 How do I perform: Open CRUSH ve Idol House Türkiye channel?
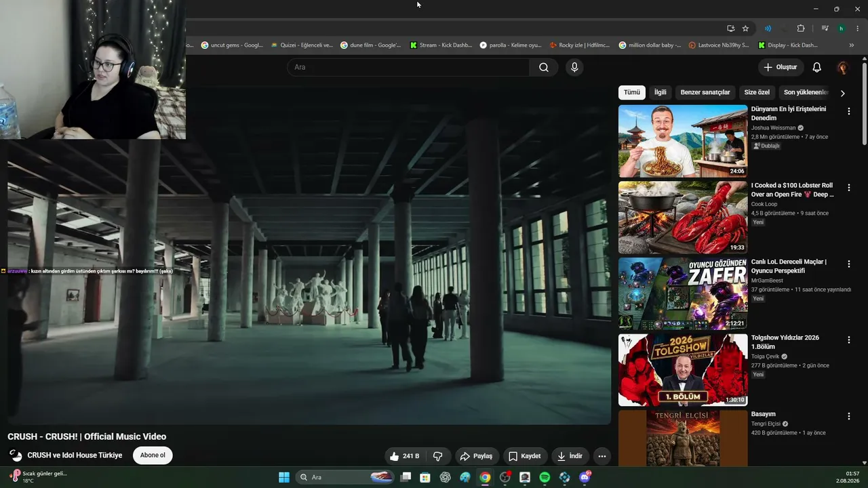[75, 455]
